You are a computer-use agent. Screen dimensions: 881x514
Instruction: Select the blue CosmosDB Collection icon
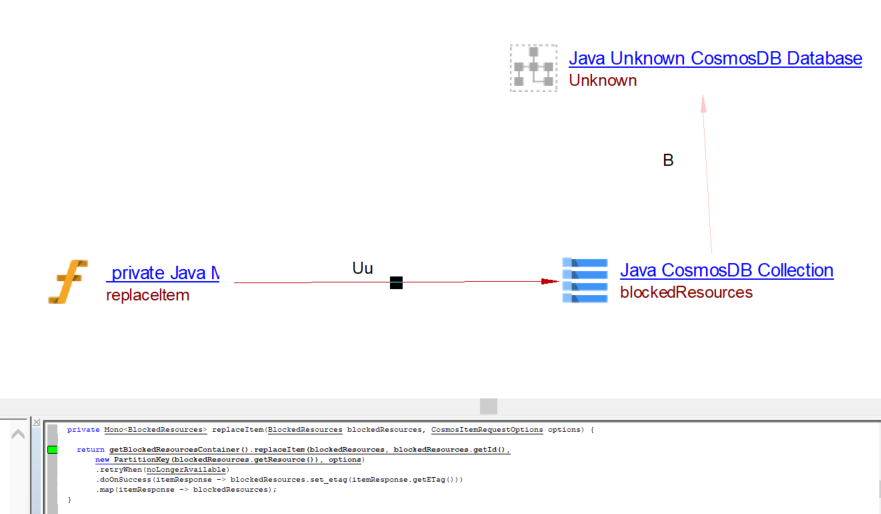[x=584, y=281]
